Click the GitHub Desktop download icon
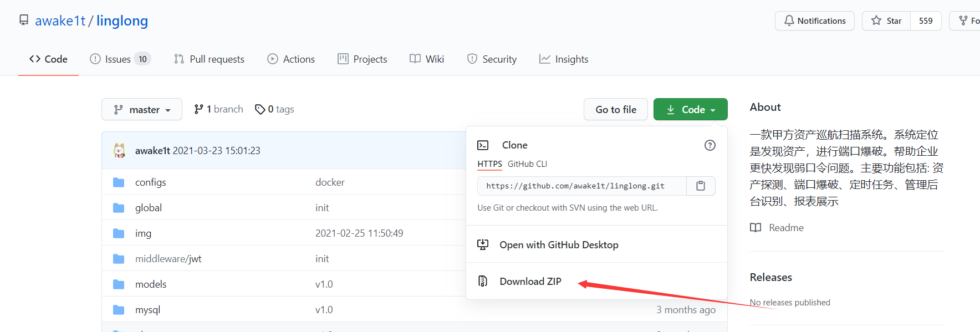 [x=483, y=244]
